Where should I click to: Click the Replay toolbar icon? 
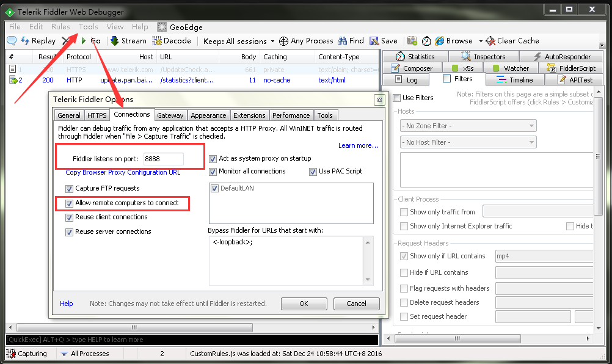(26, 41)
